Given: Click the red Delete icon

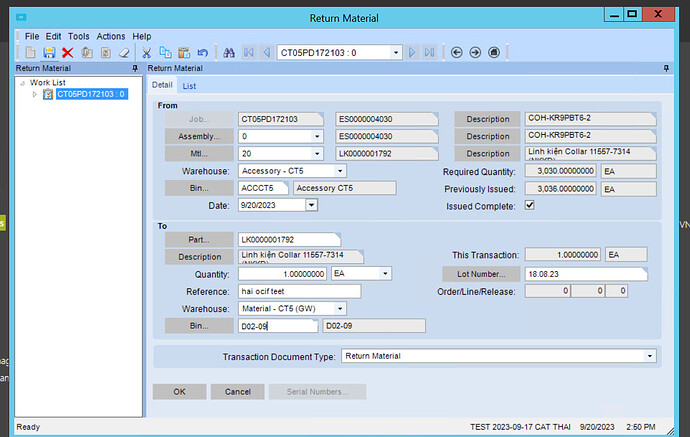Looking at the screenshot, I should (68, 52).
